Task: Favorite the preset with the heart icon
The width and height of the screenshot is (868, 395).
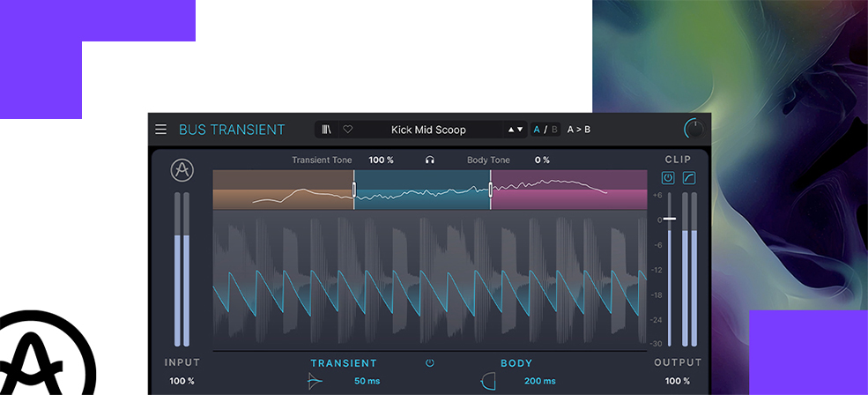Action: click(347, 130)
